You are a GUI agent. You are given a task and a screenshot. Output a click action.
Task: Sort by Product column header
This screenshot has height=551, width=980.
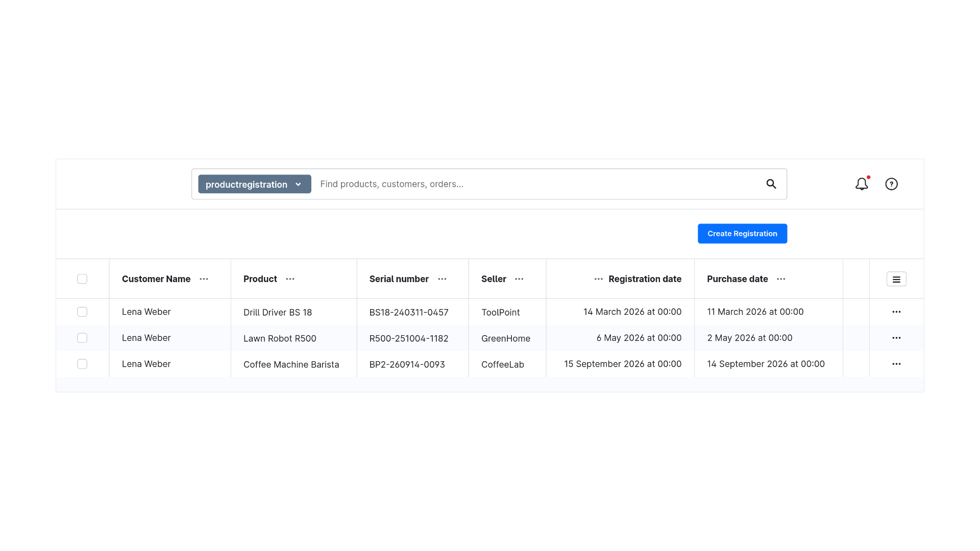pos(260,279)
